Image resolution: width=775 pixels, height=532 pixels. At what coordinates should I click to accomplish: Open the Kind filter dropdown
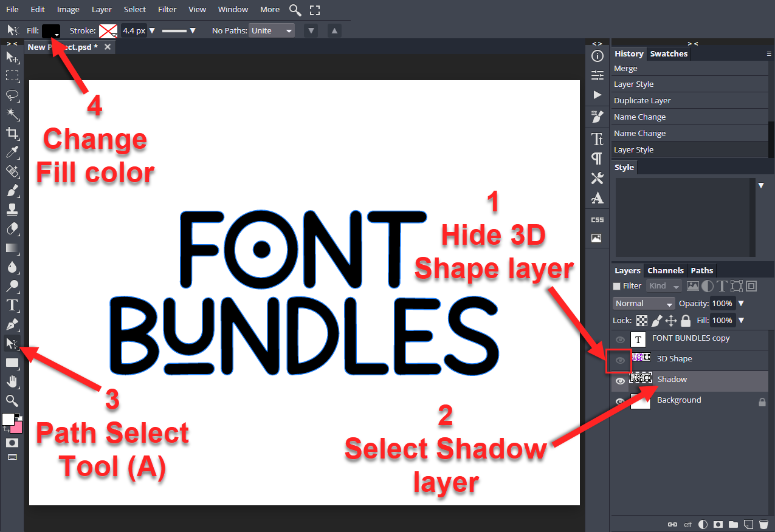pos(665,286)
